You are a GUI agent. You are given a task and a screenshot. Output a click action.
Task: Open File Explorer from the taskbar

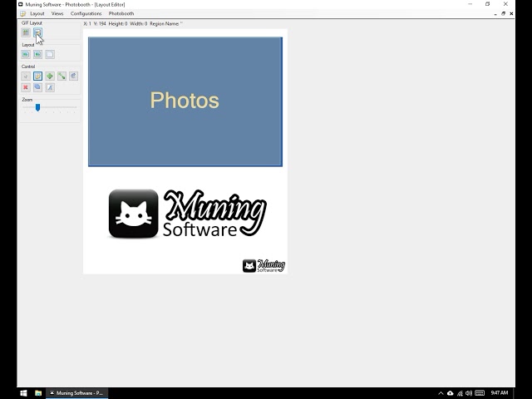[38, 393]
